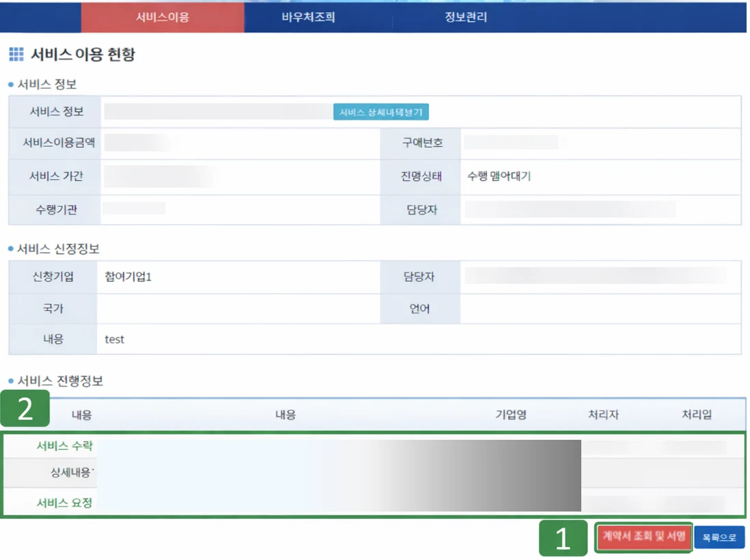
Task: Click the 기업명 column header
Action: pos(511,415)
